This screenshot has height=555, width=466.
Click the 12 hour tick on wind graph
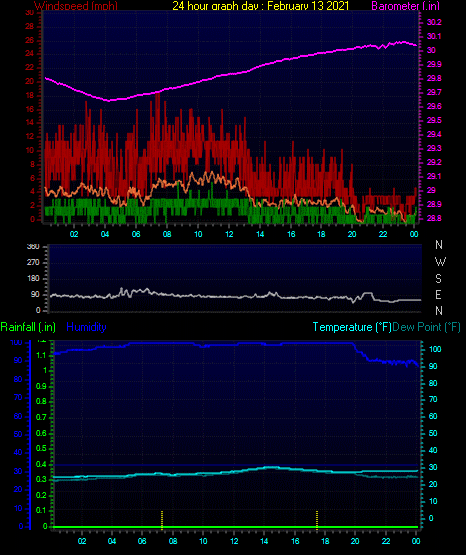(x=229, y=234)
